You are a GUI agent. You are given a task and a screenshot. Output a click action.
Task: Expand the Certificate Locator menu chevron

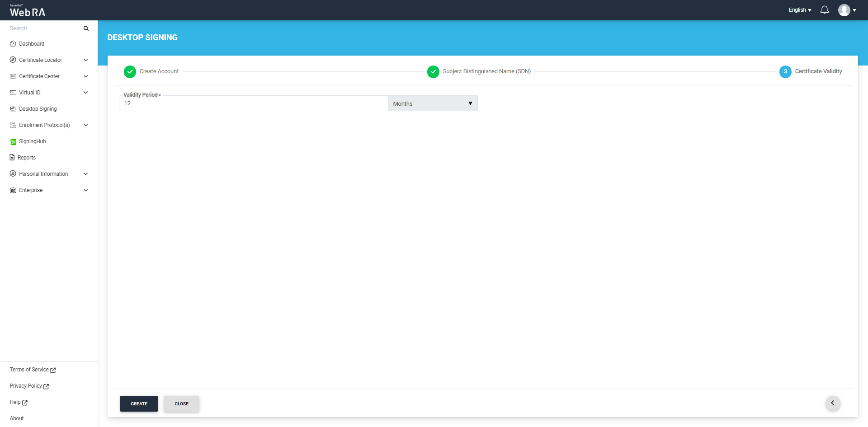pos(85,60)
